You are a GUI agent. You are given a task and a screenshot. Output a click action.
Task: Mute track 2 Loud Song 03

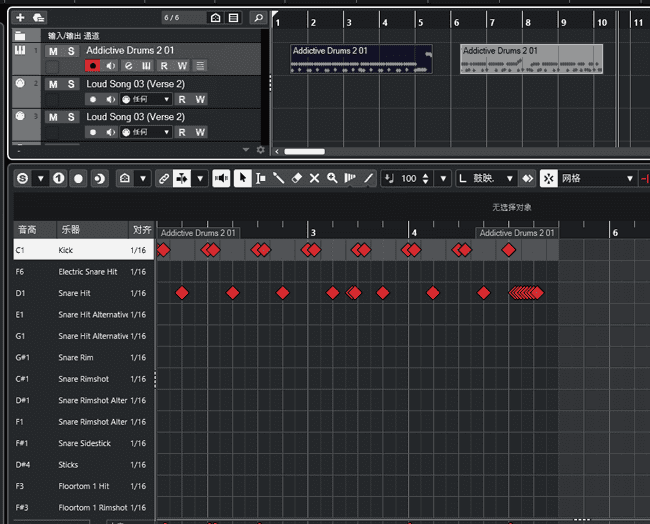coord(53,84)
